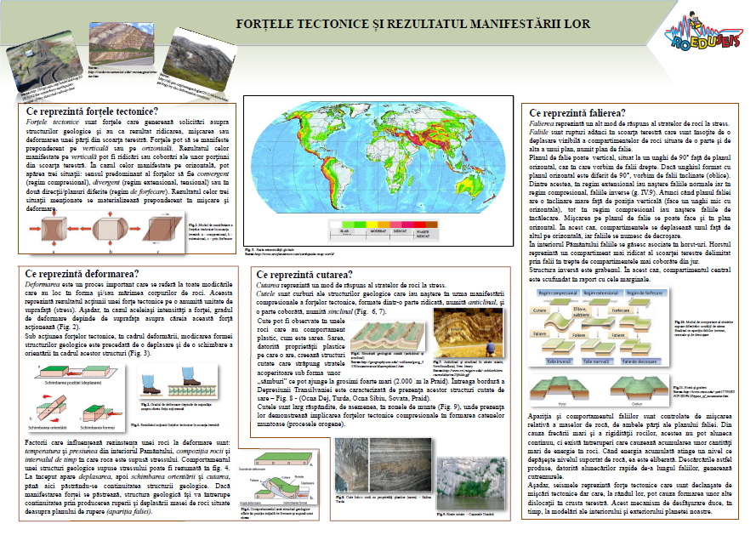Image resolution: width=756 pixels, height=535 pixels.
Task: Click the 'Schimbarea orientării' label
Action: [48, 428]
